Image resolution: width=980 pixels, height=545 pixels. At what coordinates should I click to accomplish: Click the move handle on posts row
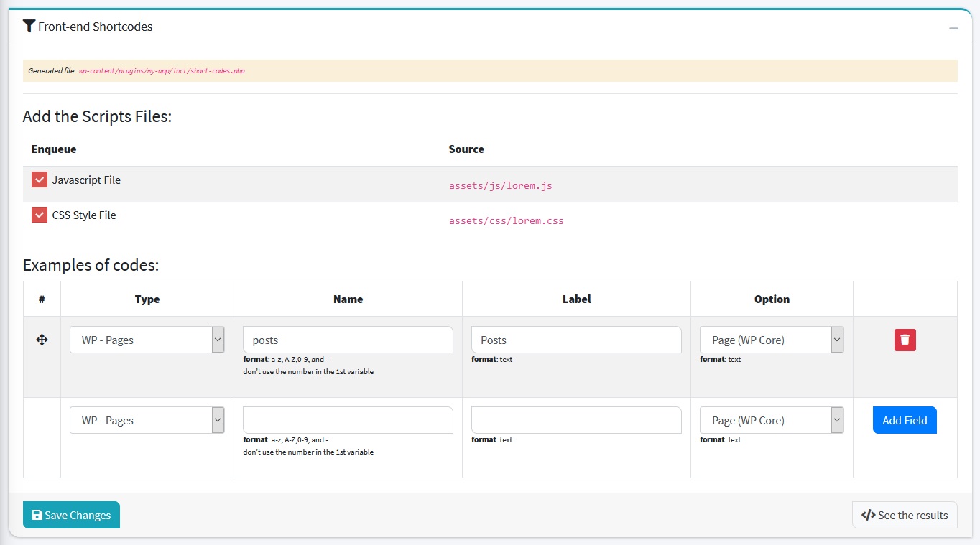pos(42,340)
